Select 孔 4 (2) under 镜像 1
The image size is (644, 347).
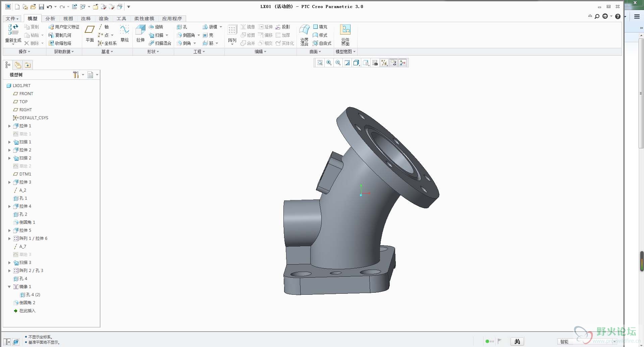[30, 295]
